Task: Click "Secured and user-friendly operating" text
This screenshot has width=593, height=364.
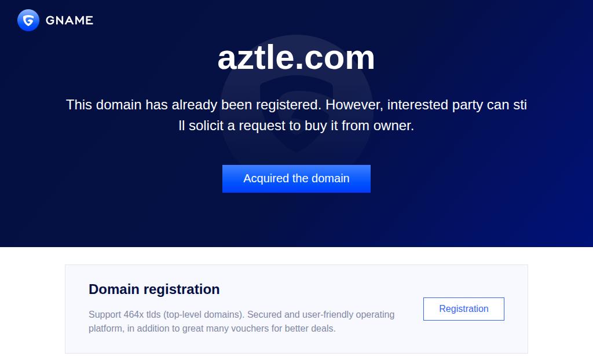Action: (x=321, y=315)
